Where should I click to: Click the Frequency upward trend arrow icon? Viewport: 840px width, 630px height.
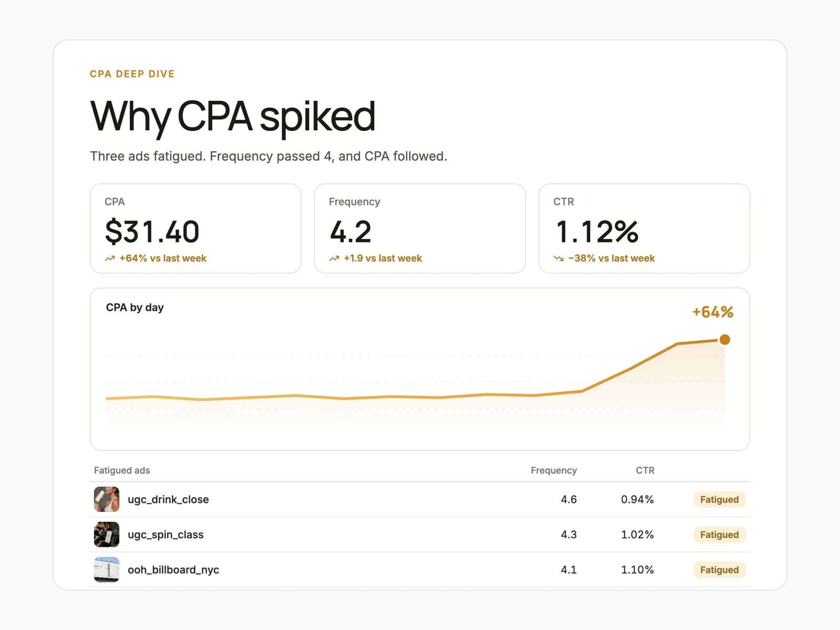pos(334,258)
